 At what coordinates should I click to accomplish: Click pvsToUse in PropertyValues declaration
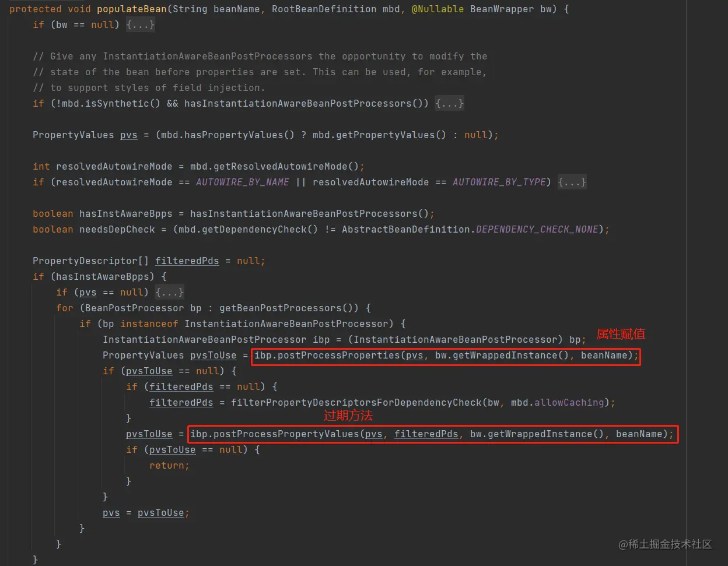pyautogui.click(x=213, y=356)
